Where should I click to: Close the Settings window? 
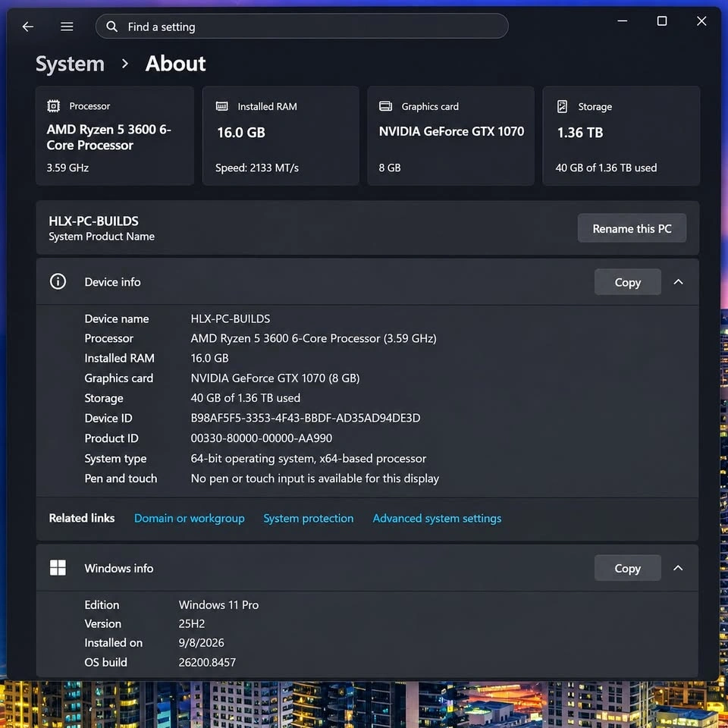(x=701, y=21)
